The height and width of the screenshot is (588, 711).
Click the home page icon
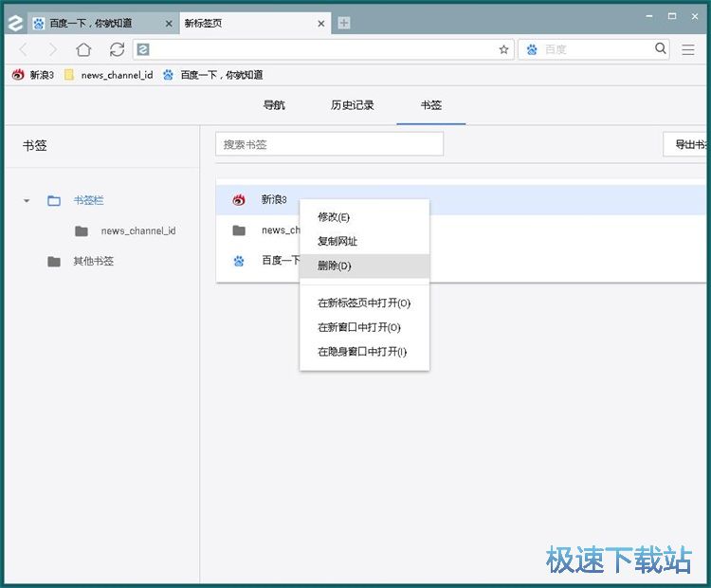point(83,49)
